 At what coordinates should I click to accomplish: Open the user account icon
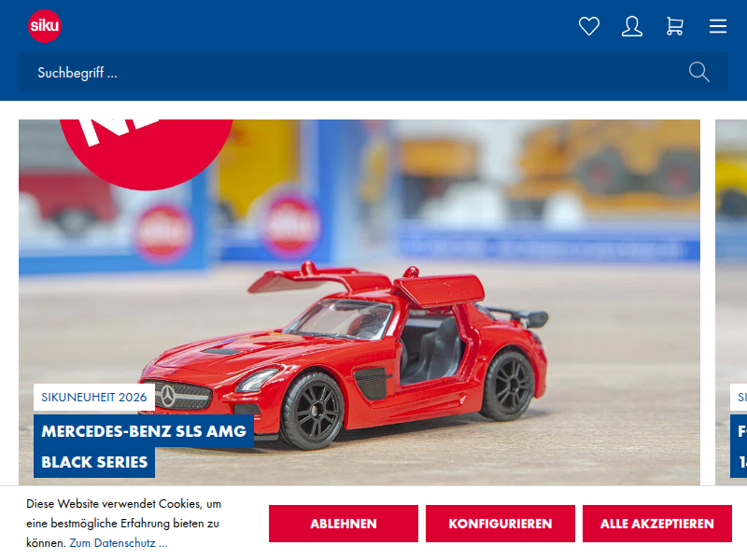tap(632, 26)
